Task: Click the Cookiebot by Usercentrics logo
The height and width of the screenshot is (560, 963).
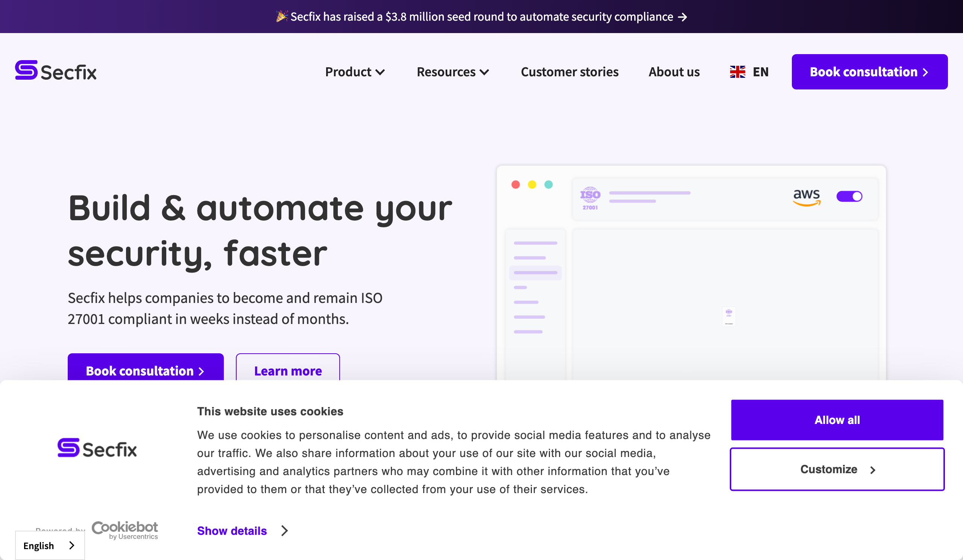Action: pos(125,530)
